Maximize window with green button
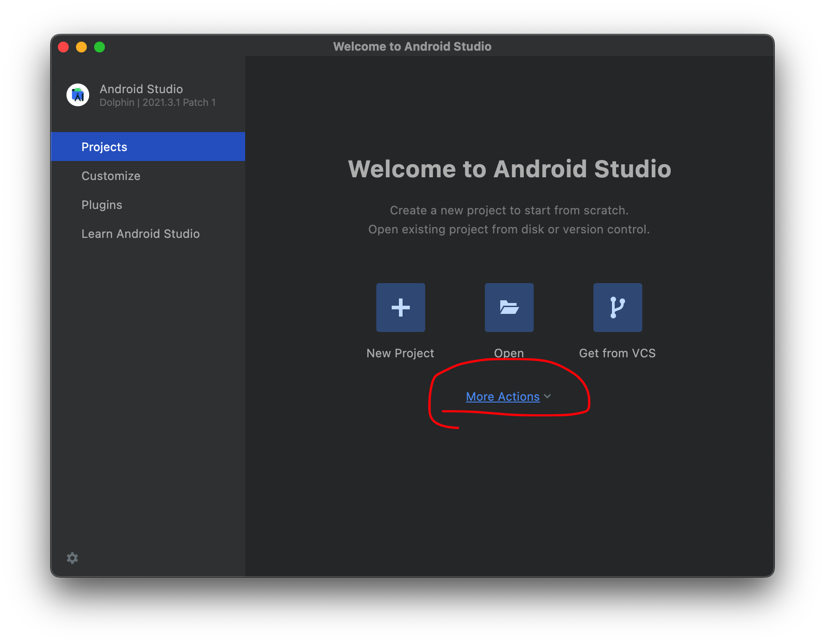This screenshot has width=825, height=644. [x=100, y=47]
